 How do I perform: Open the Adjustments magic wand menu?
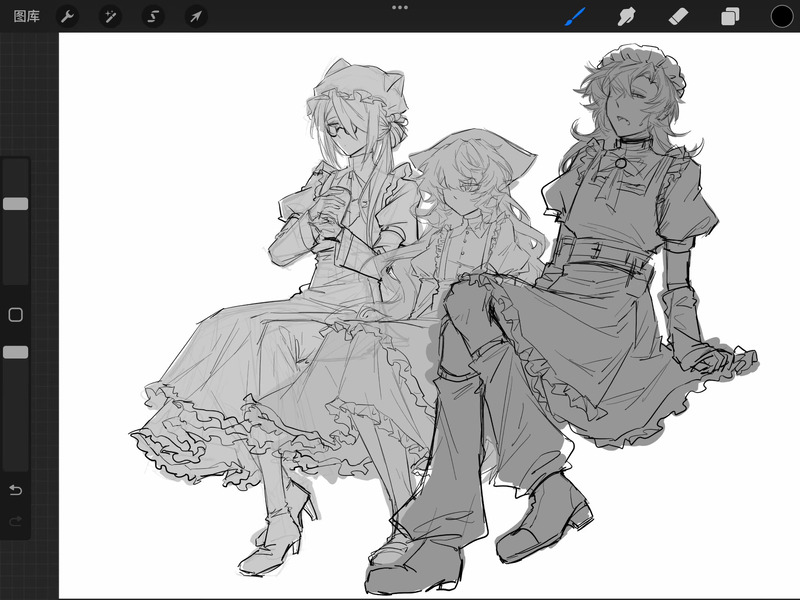tap(110, 16)
